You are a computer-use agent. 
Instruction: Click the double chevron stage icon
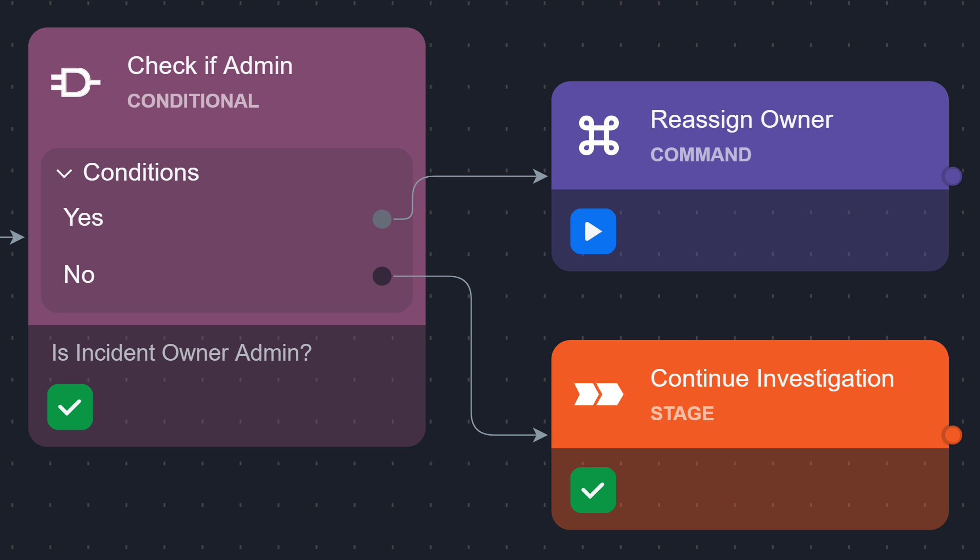598,394
